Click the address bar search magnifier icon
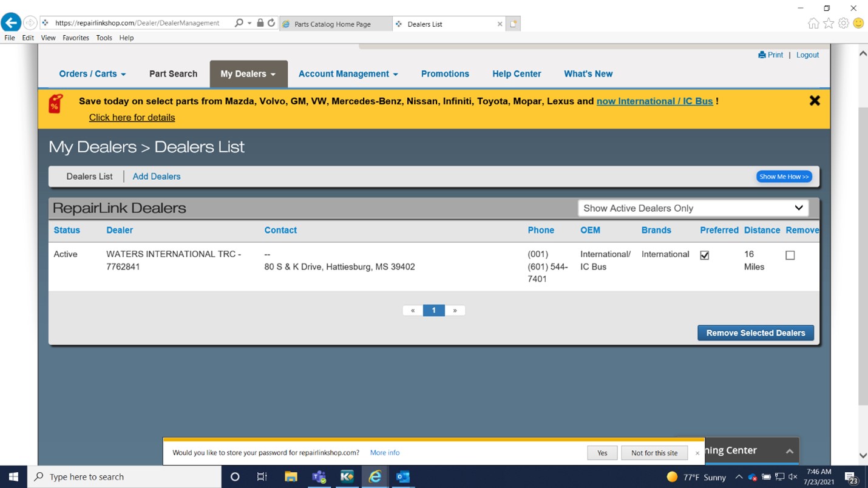The height and width of the screenshot is (488, 868). (x=239, y=23)
